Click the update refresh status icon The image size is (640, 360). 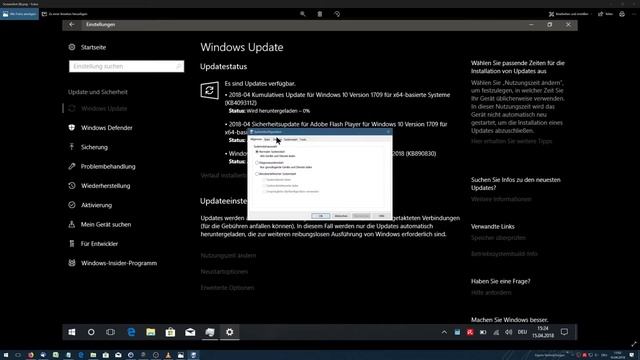point(209,90)
